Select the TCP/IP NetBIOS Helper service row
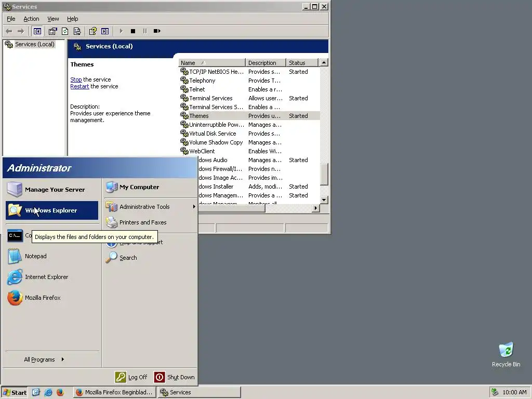 tap(249, 72)
